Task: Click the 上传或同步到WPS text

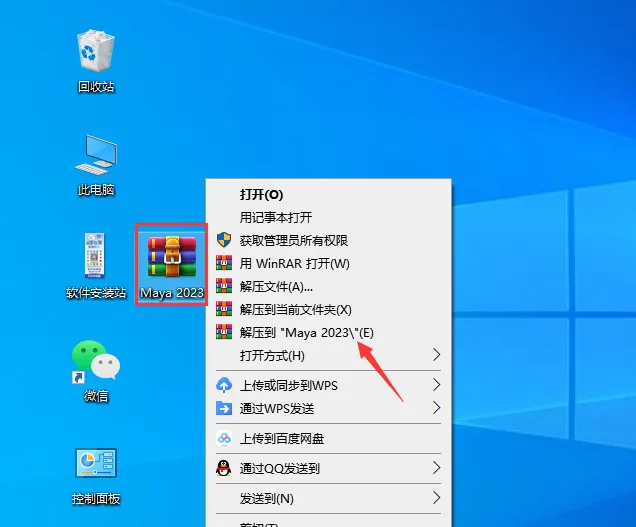Action: click(x=289, y=385)
